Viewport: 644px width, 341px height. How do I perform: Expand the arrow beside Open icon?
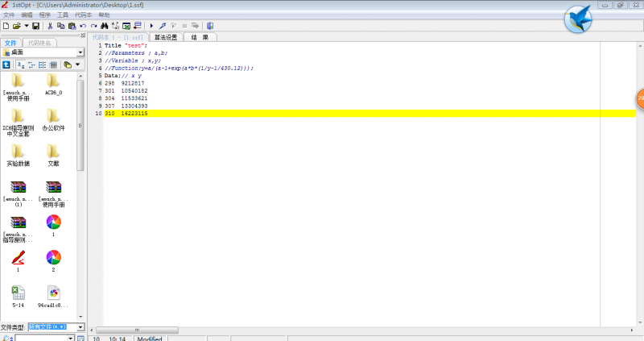[x=27, y=26]
